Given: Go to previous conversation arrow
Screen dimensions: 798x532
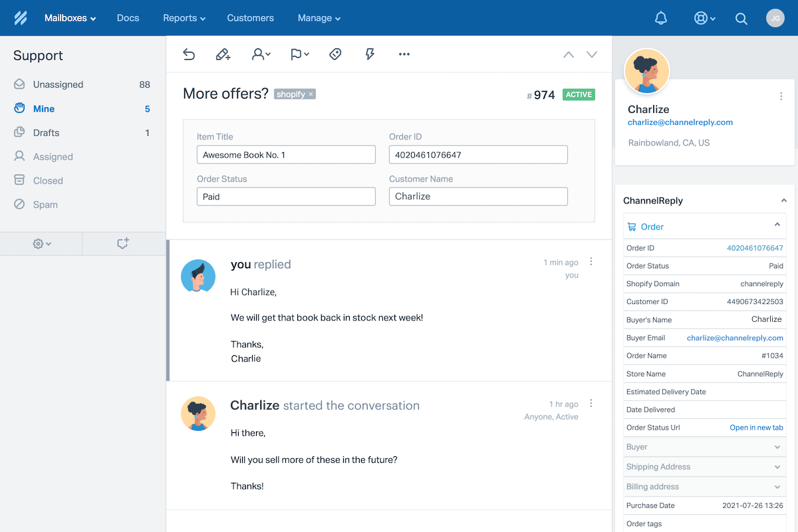Looking at the screenshot, I should pos(569,55).
